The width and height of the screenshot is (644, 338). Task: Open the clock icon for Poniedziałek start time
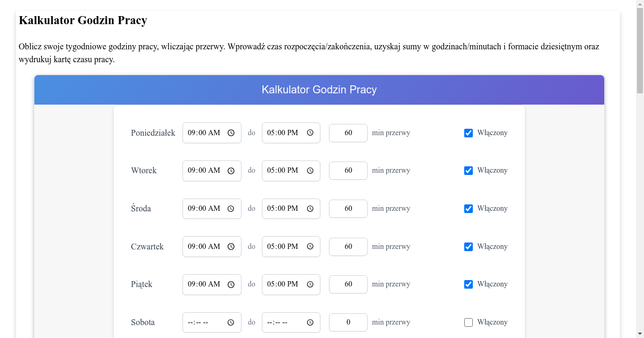pos(231,133)
